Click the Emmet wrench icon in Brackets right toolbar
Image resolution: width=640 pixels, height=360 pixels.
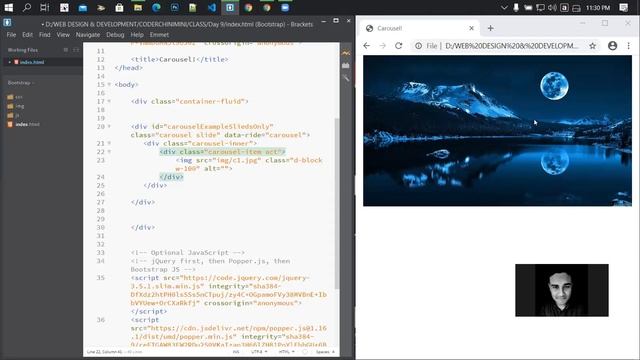[x=346, y=78]
